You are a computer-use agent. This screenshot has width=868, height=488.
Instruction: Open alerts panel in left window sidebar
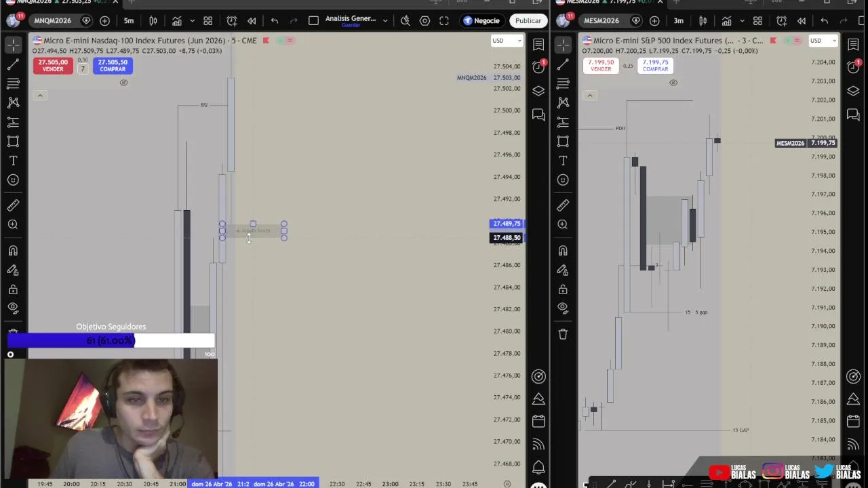click(x=538, y=66)
